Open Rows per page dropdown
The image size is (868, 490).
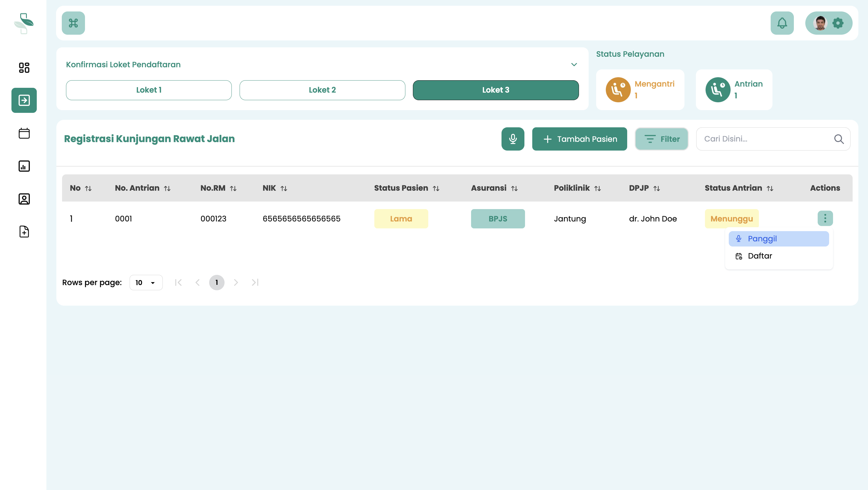tap(146, 283)
